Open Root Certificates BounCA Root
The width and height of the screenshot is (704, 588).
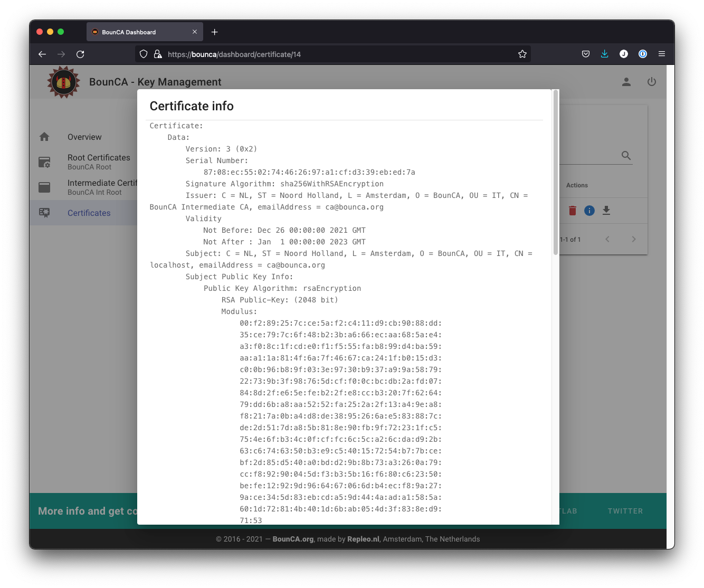coord(99,162)
